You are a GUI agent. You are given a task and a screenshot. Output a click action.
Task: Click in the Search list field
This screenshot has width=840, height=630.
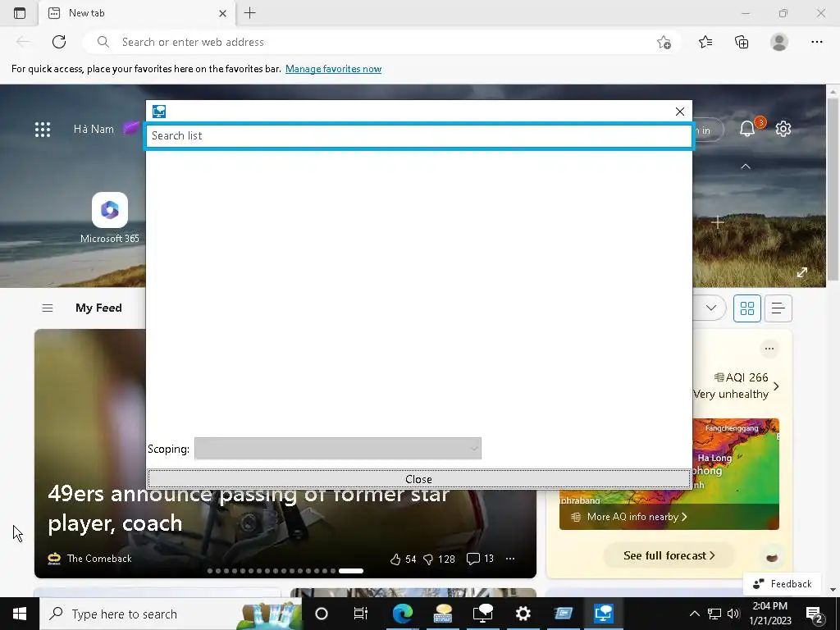tap(419, 136)
